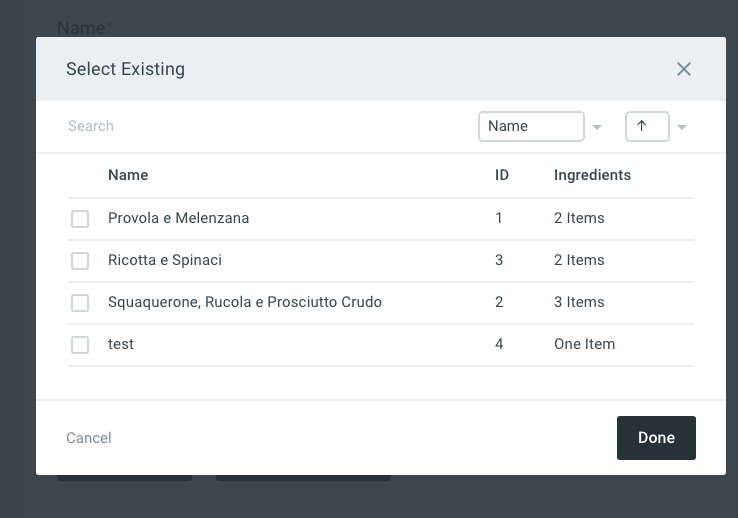
Task: Select the Squaquerone, Rucola e Prosciutto Crudo checkbox
Action: coord(80,303)
